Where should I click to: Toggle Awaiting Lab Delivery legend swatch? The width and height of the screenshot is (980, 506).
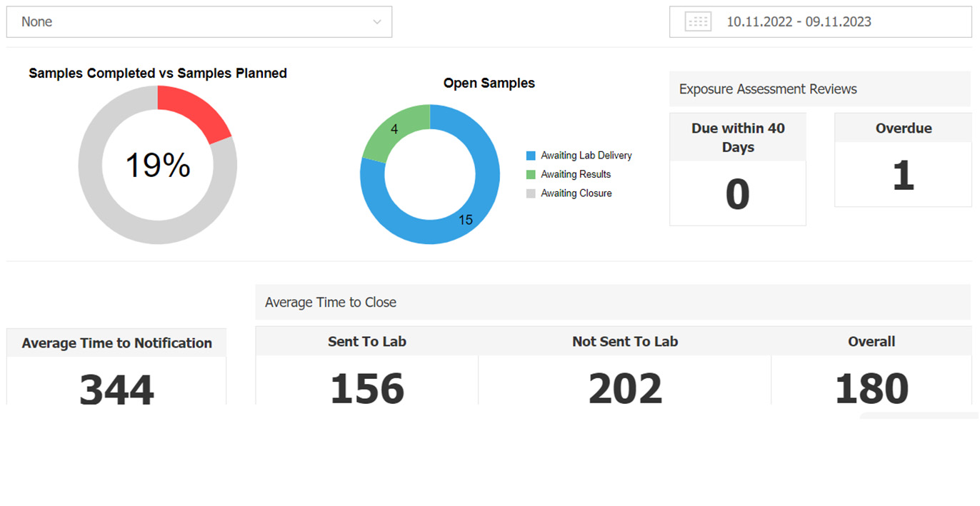(x=531, y=156)
